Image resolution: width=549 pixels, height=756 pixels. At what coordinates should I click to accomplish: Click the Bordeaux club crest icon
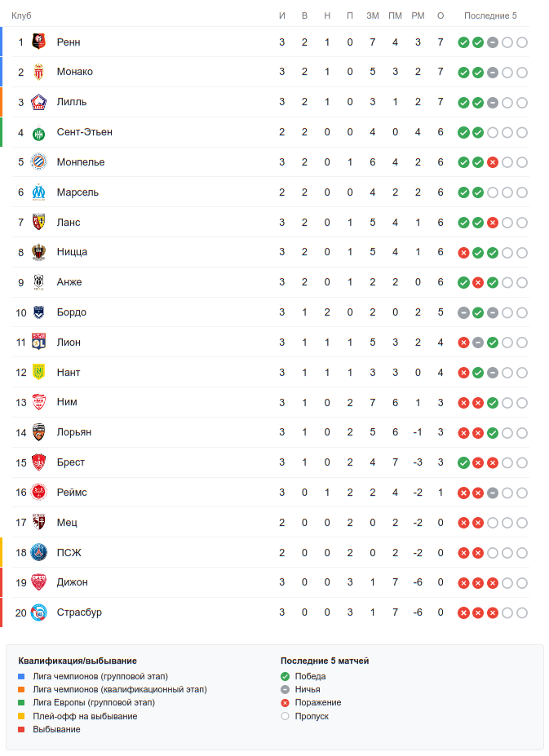point(38,312)
